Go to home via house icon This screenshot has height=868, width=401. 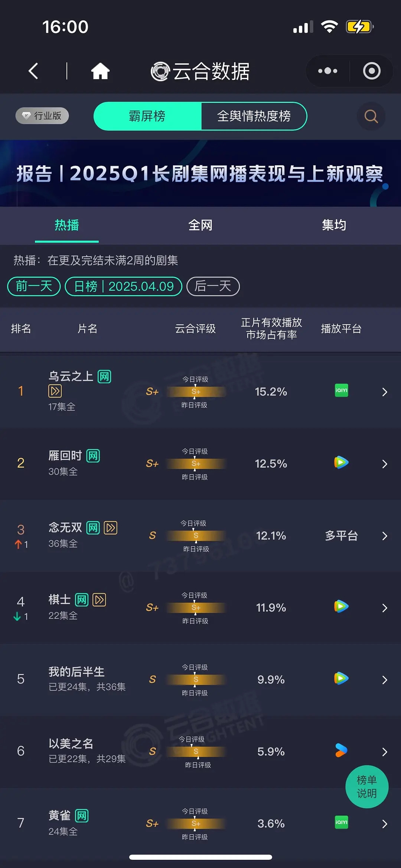click(100, 71)
